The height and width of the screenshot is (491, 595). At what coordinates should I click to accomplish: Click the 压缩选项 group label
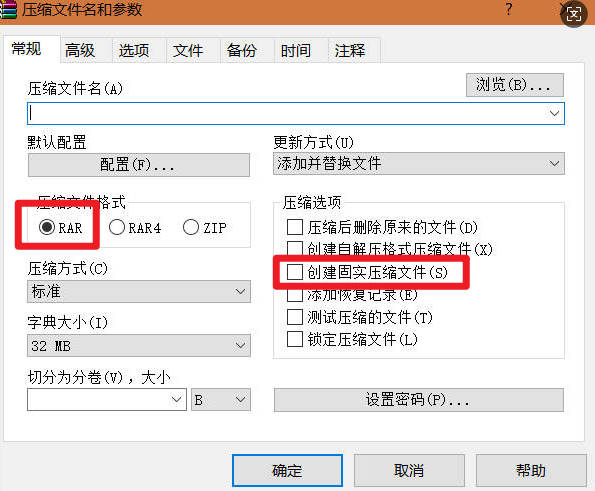point(312,202)
